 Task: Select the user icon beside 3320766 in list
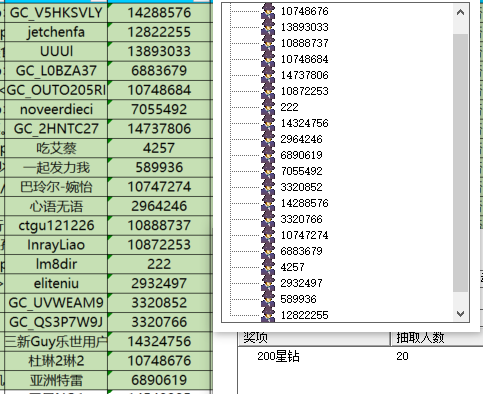(x=268, y=219)
